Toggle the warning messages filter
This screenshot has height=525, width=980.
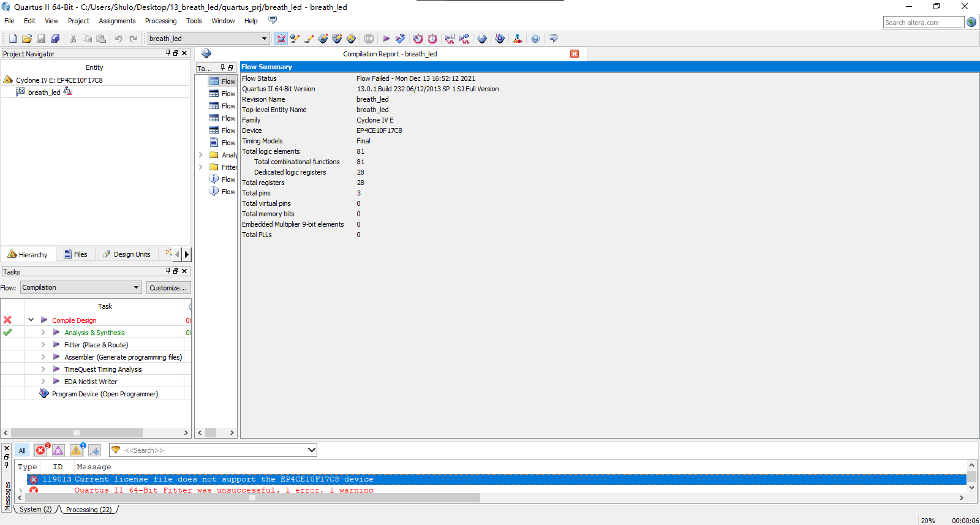pos(77,450)
